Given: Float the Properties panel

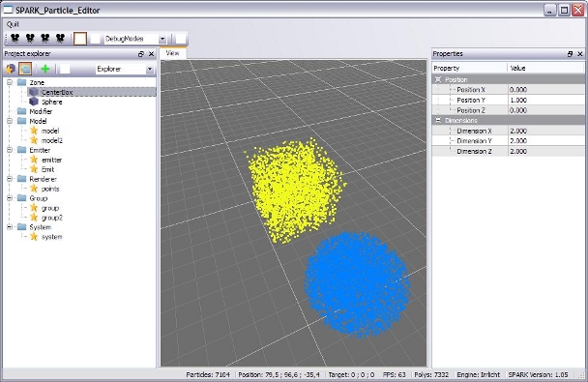Looking at the screenshot, I should coord(570,54).
